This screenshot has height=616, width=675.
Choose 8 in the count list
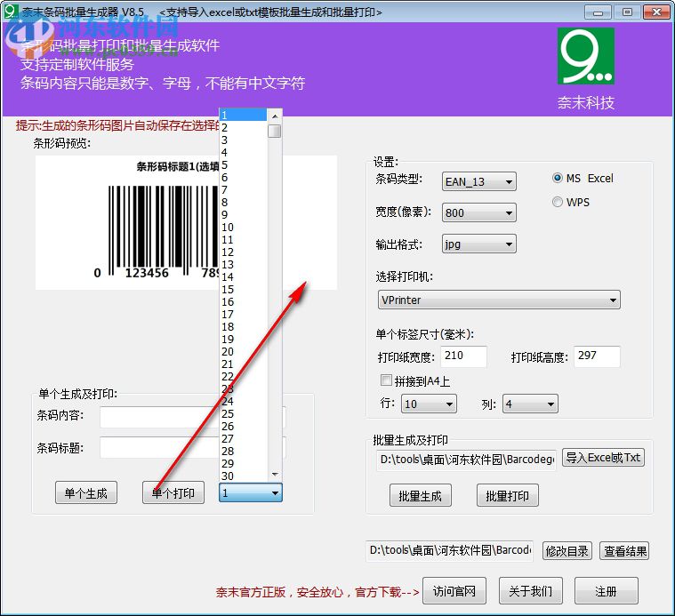(243, 202)
